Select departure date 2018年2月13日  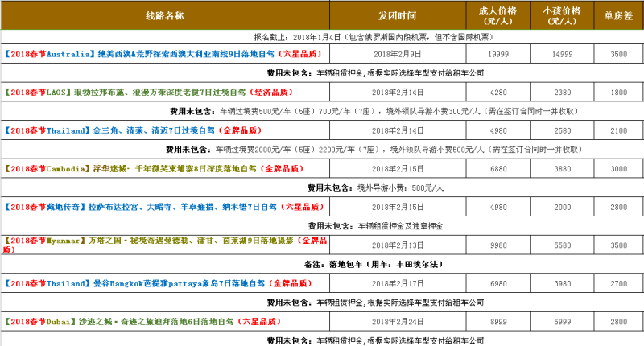point(397,245)
